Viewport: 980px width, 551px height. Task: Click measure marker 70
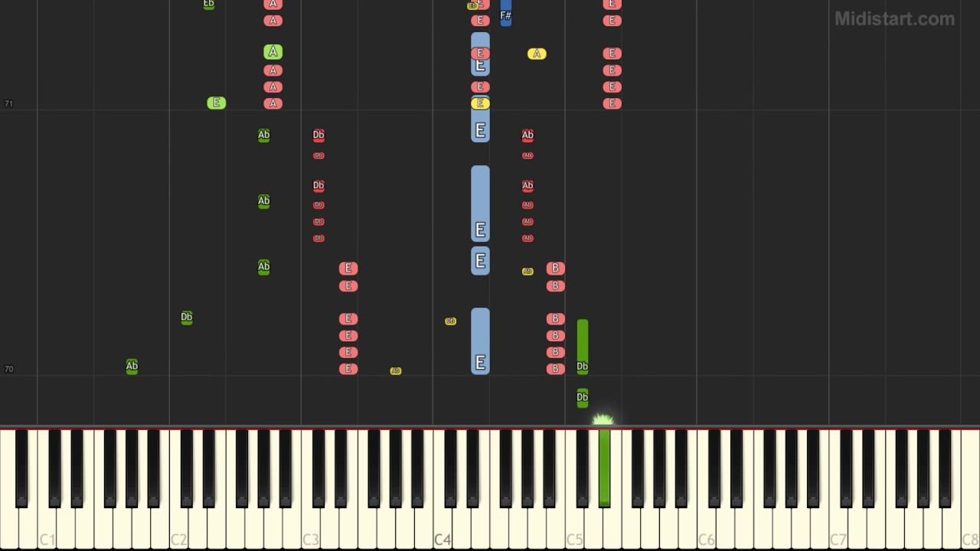tap(8, 369)
